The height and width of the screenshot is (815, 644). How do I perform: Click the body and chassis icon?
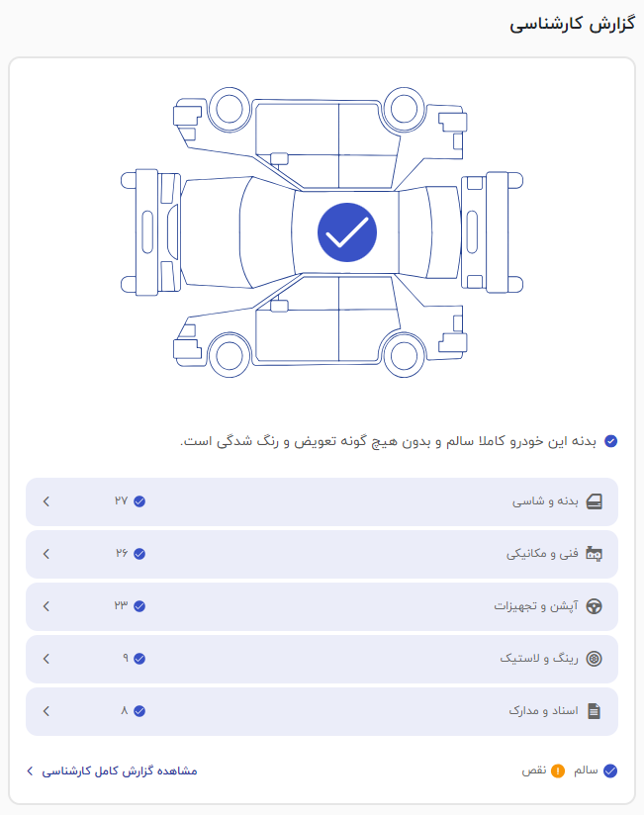(x=594, y=501)
